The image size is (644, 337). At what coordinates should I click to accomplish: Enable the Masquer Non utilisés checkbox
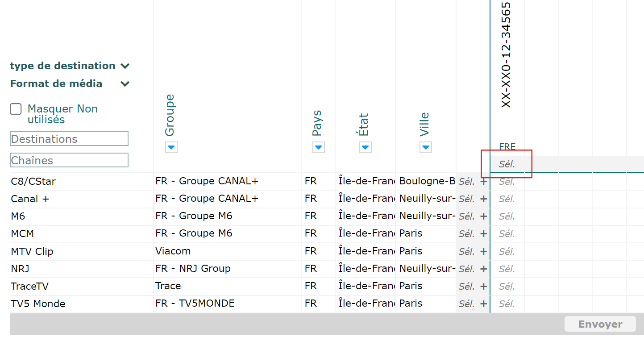pyautogui.click(x=16, y=109)
